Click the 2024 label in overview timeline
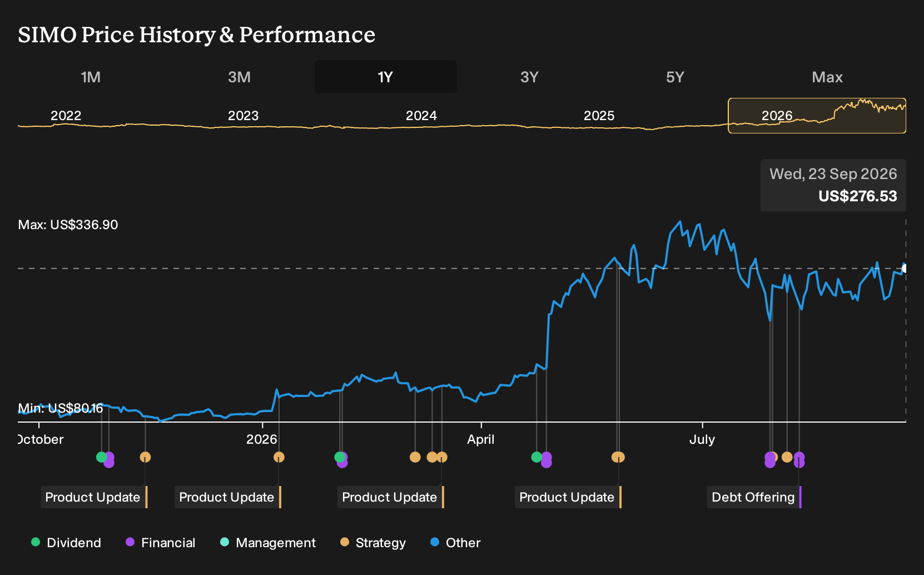 421,116
